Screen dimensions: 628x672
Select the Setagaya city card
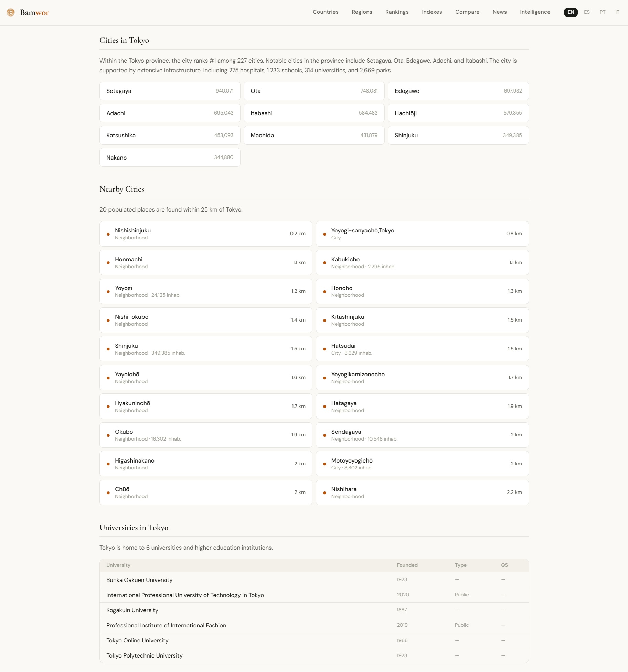169,91
